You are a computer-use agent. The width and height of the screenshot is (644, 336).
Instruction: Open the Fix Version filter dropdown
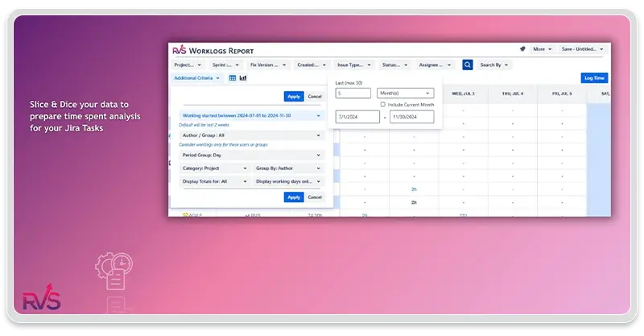[268, 65]
